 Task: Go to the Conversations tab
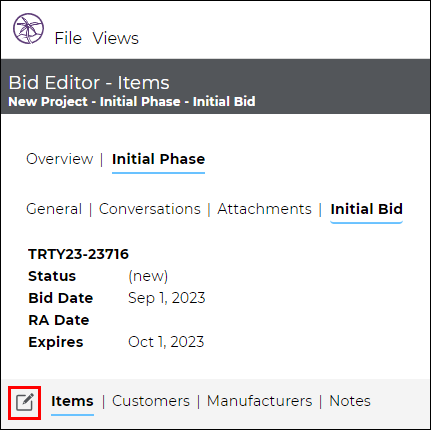(150, 209)
